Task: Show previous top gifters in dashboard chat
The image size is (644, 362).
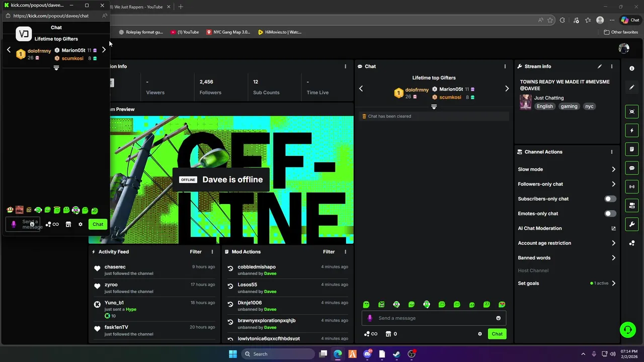Action: 361,88
